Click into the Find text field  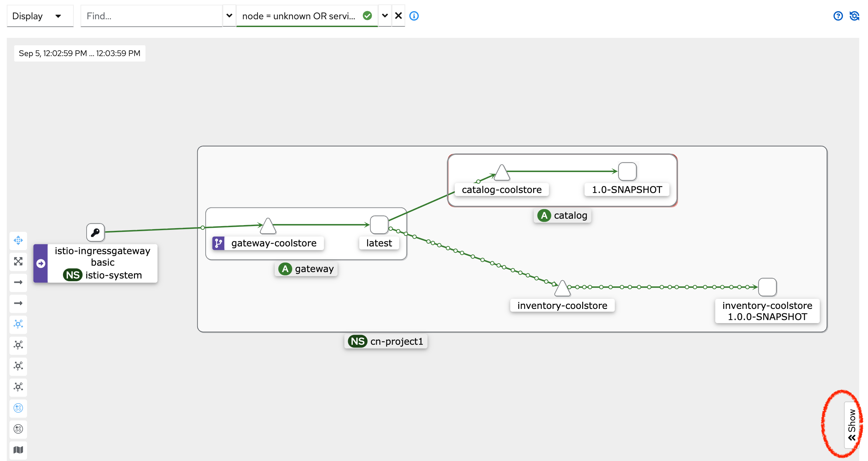click(151, 16)
